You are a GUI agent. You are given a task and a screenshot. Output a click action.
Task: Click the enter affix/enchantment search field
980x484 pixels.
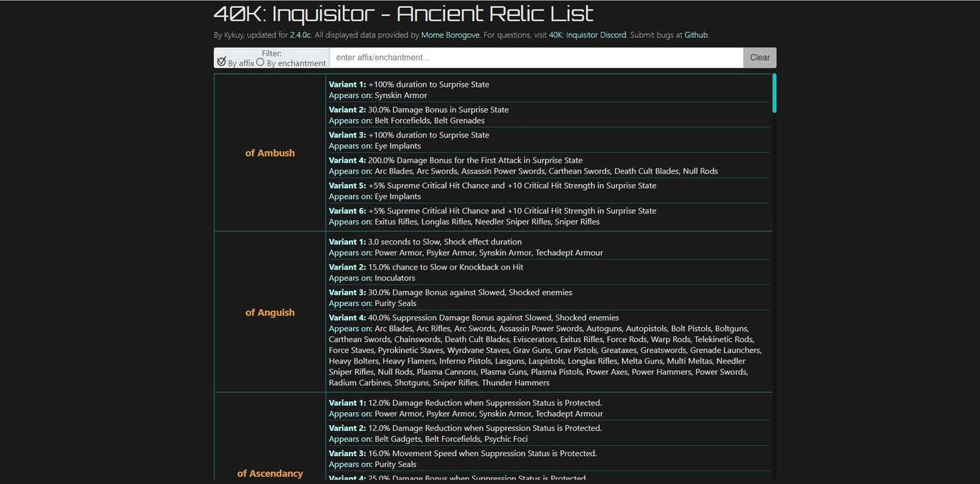536,57
